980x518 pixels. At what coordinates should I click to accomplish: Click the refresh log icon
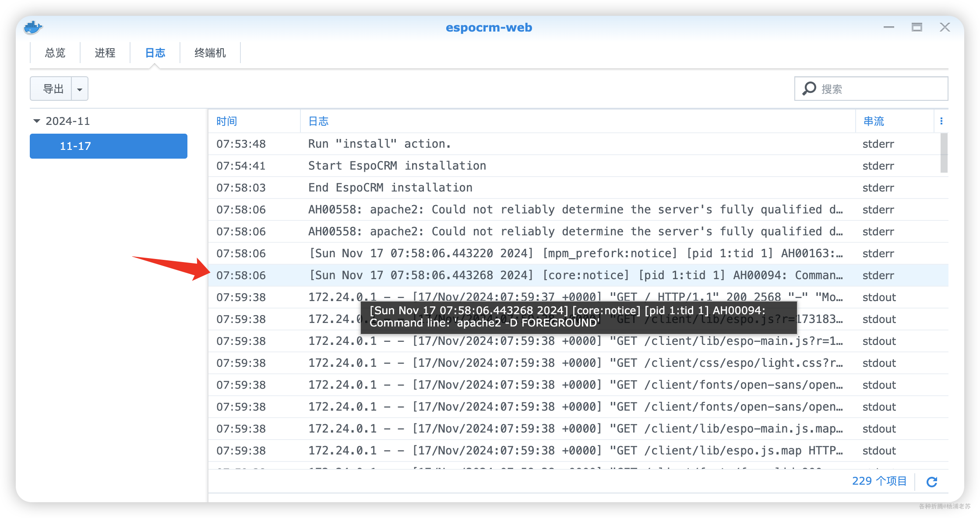pos(932,482)
